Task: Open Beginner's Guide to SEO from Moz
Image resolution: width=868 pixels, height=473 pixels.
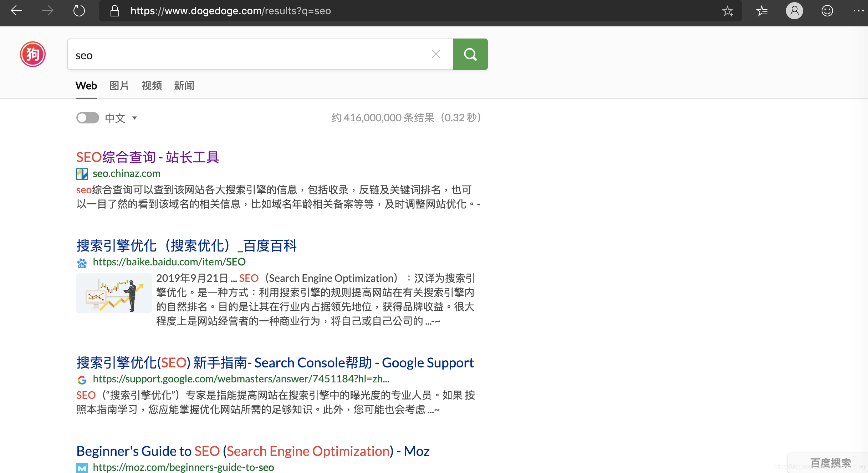Action: (x=252, y=451)
